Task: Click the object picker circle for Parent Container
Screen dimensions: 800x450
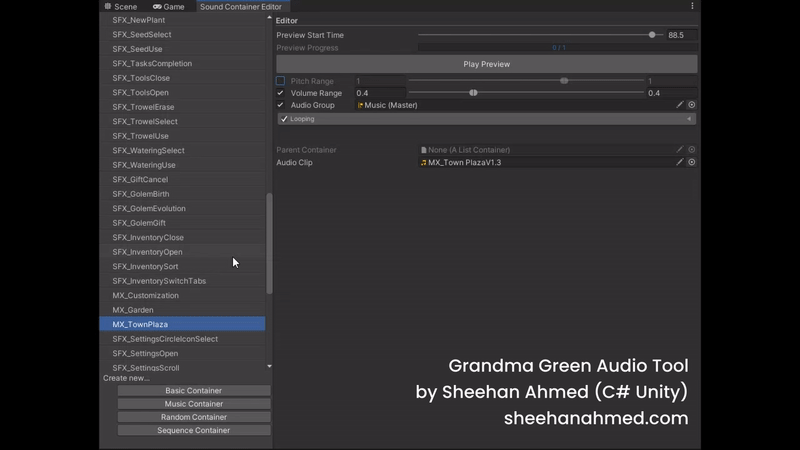Action: (691, 150)
